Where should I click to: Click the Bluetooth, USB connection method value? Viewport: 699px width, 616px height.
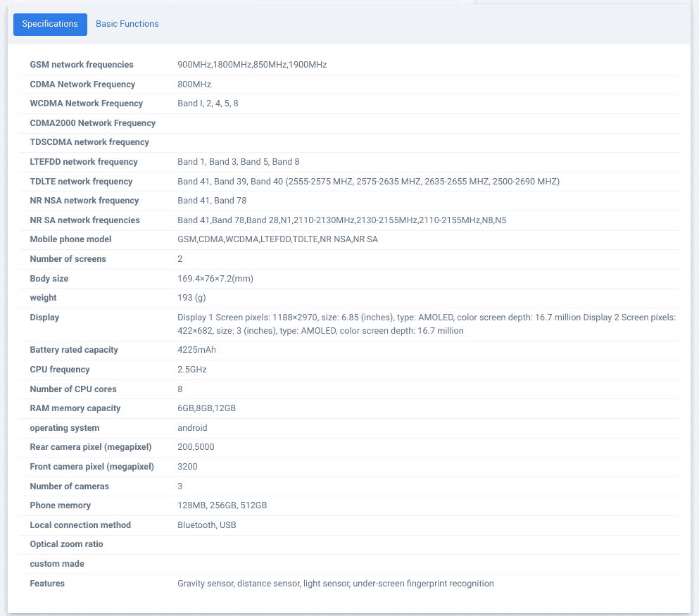click(206, 525)
